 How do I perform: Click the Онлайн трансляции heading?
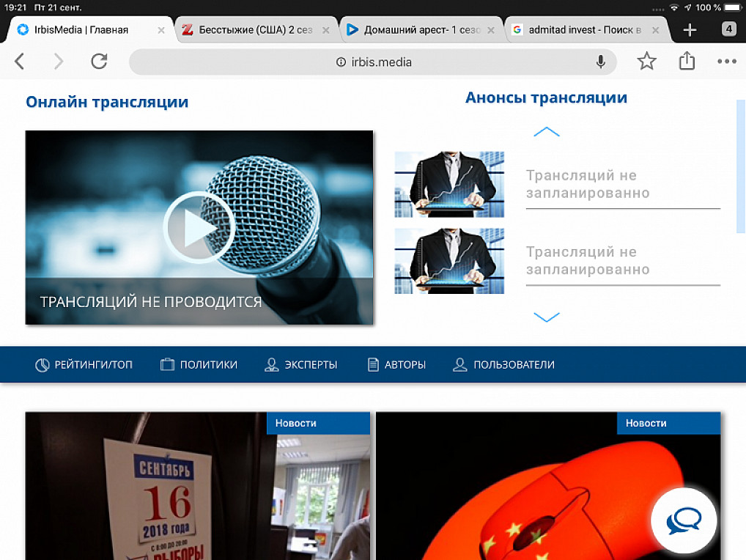pyautogui.click(x=107, y=103)
